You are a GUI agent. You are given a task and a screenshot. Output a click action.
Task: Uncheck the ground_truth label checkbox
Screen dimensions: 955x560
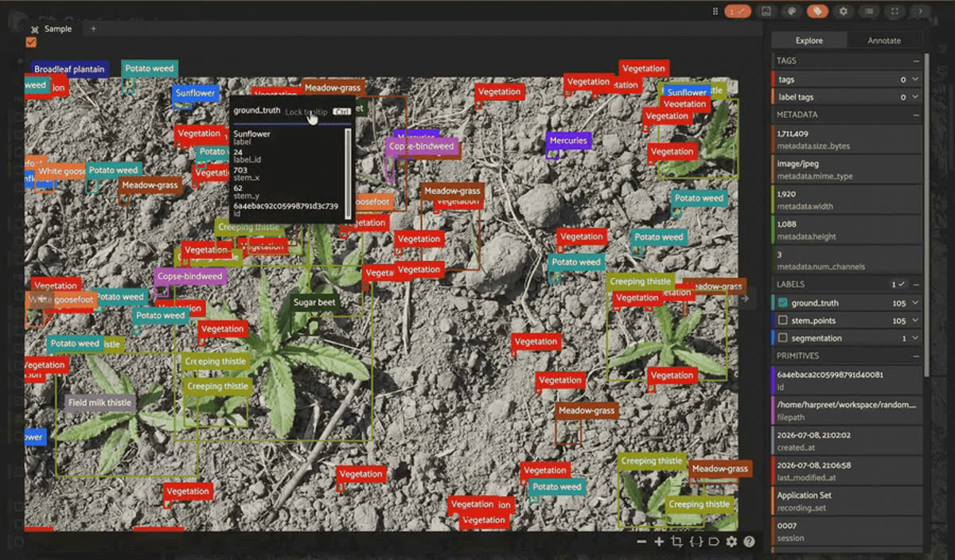[783, 303]
